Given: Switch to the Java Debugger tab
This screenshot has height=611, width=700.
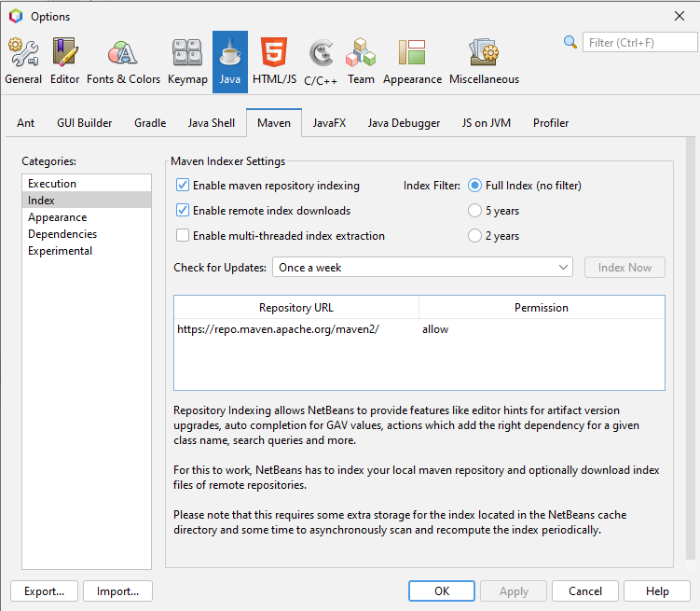Looking at the screenshot, I should (403, 123).
